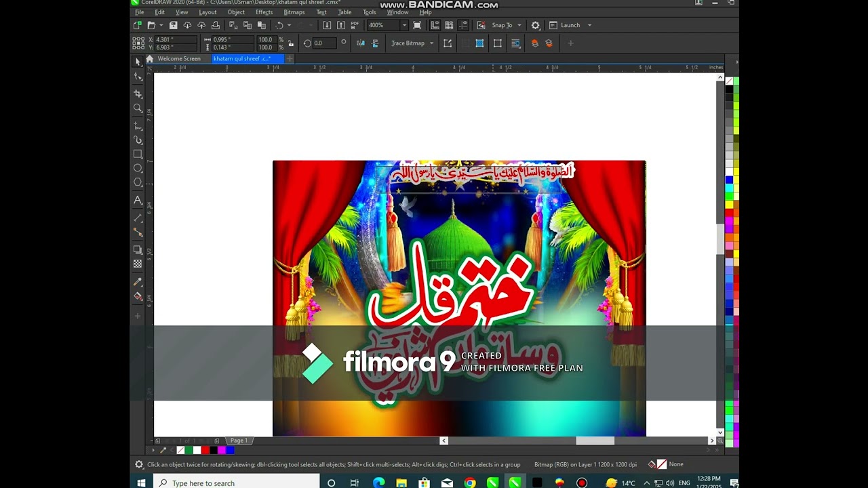Select the Artistic Media tool

click(138, 140)
